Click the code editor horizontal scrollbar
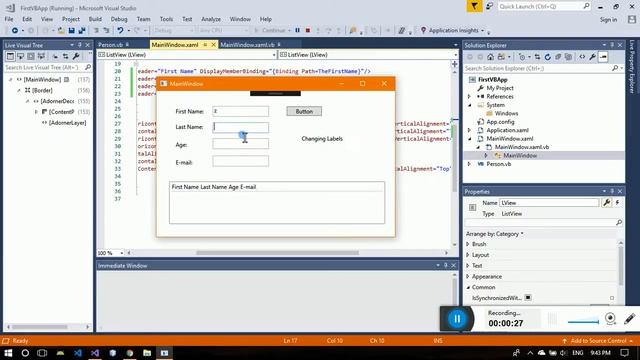640x360 pixels. [x=278, y=253]
